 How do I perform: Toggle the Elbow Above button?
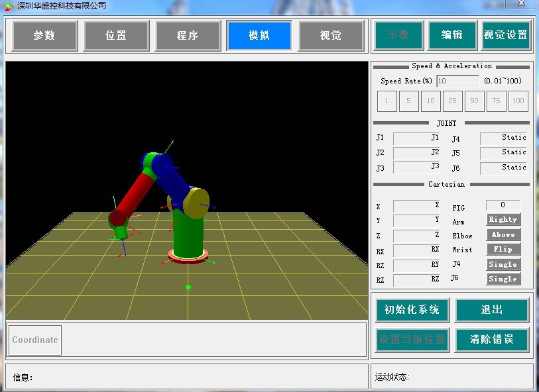coord(503,235)
